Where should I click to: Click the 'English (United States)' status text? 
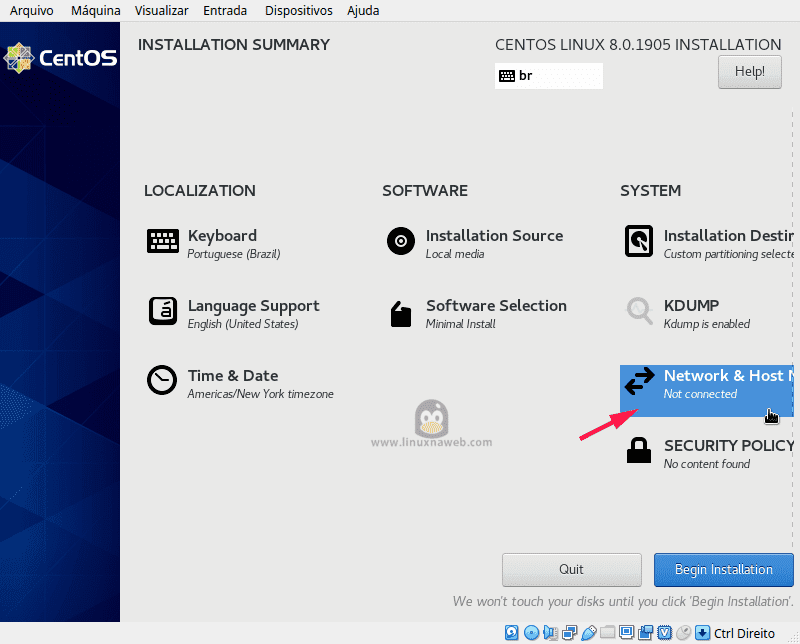[x=243, y=324]
